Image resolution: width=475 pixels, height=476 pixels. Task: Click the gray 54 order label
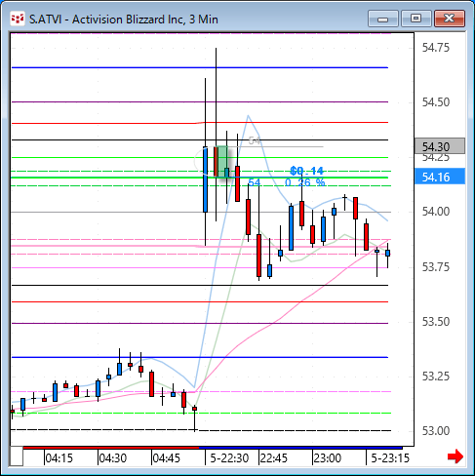click(255, 140)
